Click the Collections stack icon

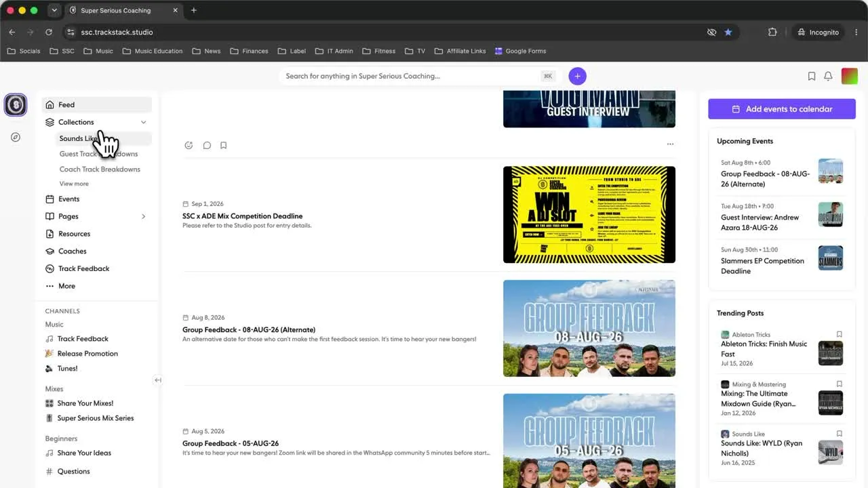point(50,122)
